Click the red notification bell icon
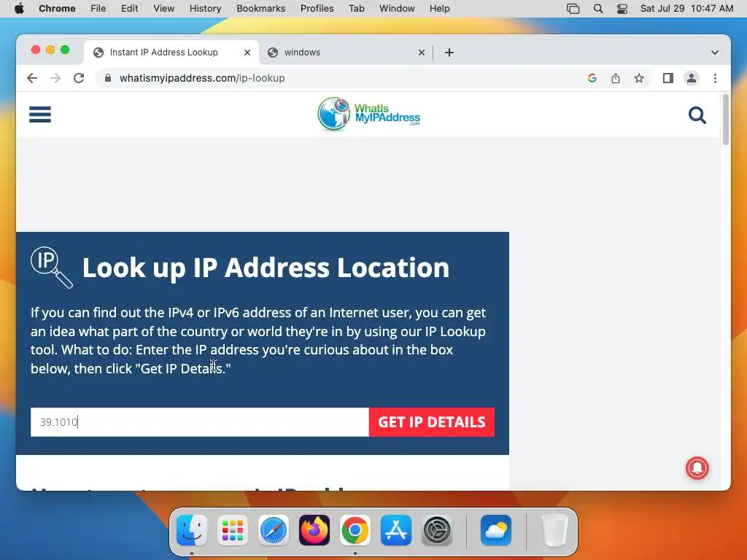Image resolution: width=747 pixels, height=560 pixels. (697, 467)
